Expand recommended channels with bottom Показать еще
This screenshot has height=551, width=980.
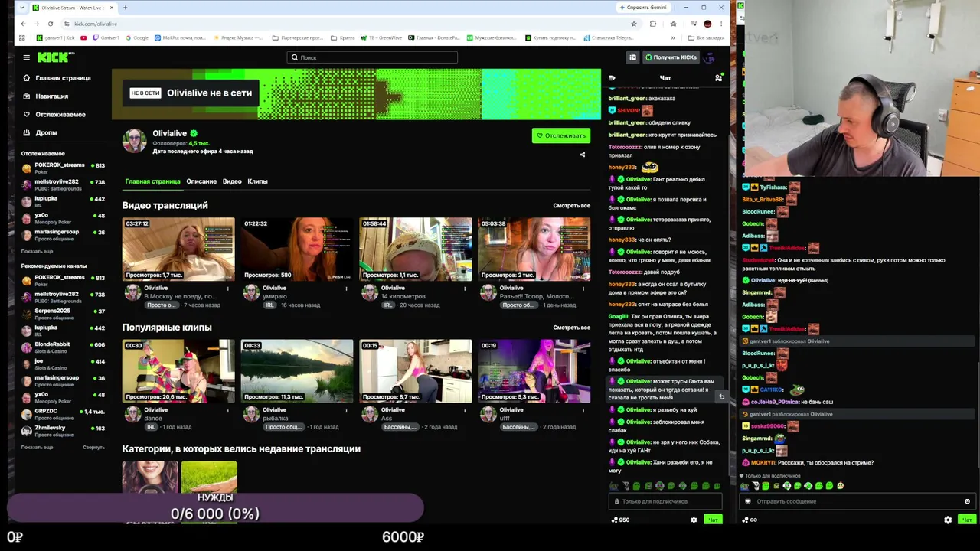tap(37, 447)
